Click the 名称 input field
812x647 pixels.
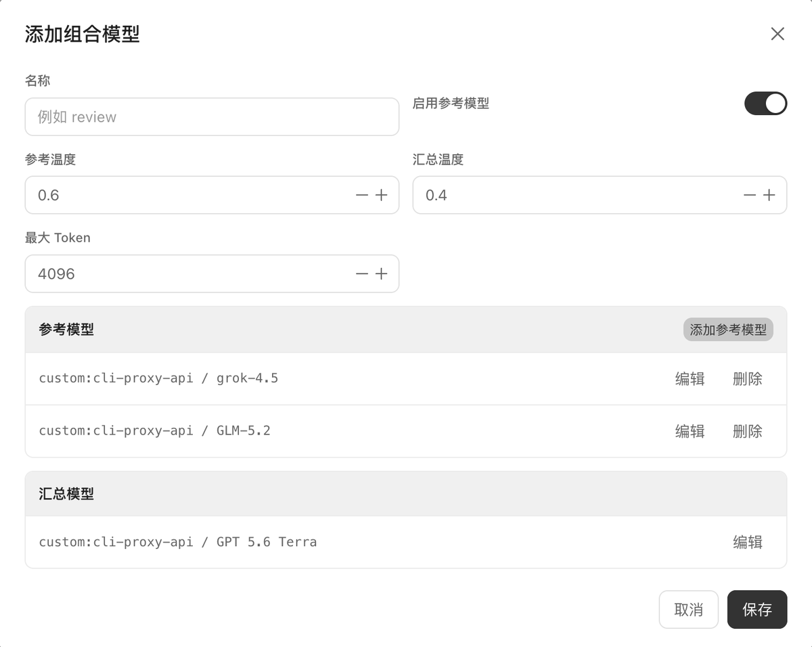[x=212, y=117]
